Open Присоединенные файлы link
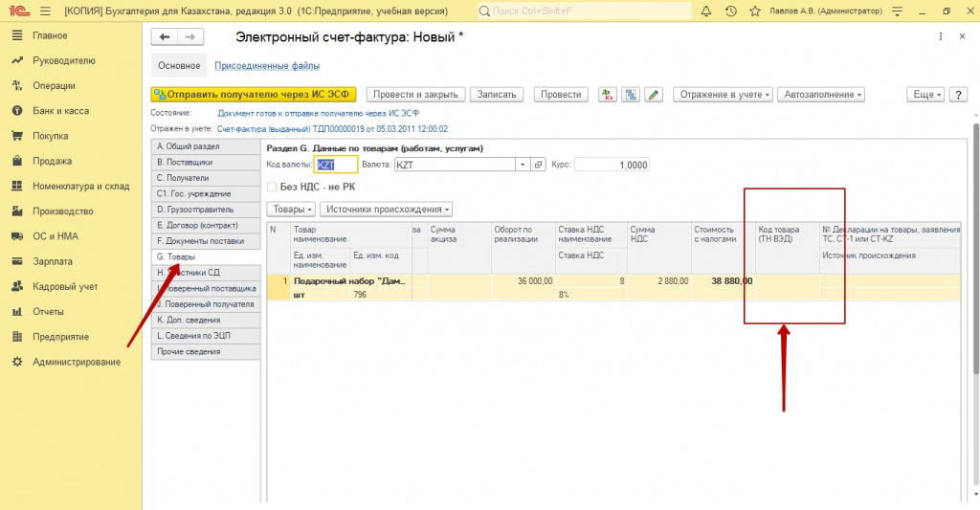The height and width of the screenshot is (510, 980). tap(267, 66)
